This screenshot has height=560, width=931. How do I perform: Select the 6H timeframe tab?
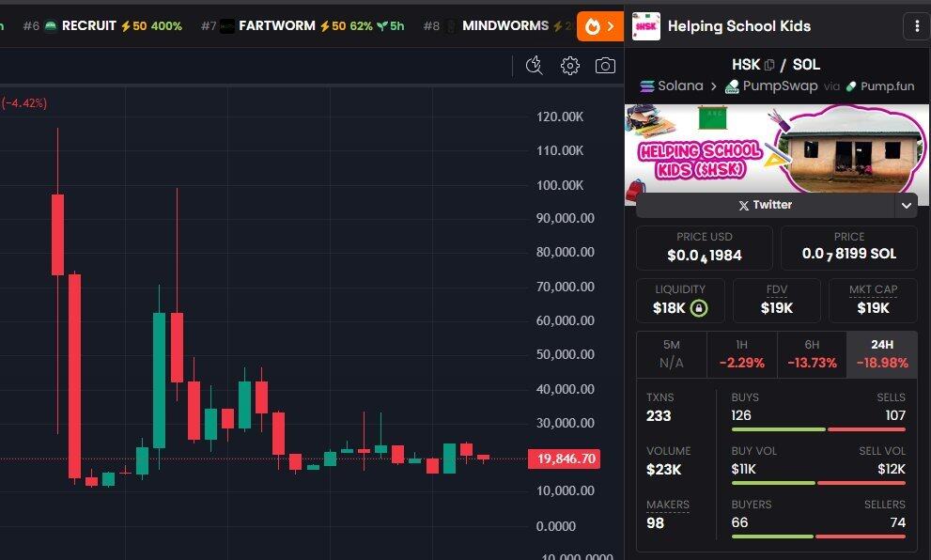coord(812,354)
